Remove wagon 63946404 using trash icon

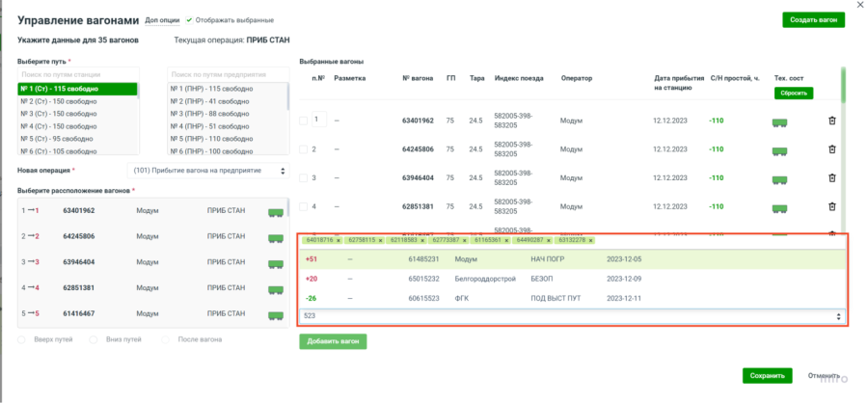831,178
